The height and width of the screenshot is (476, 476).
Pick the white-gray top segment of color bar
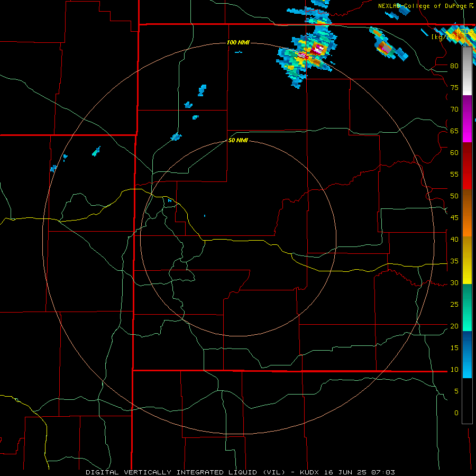(x=467, y=71)
